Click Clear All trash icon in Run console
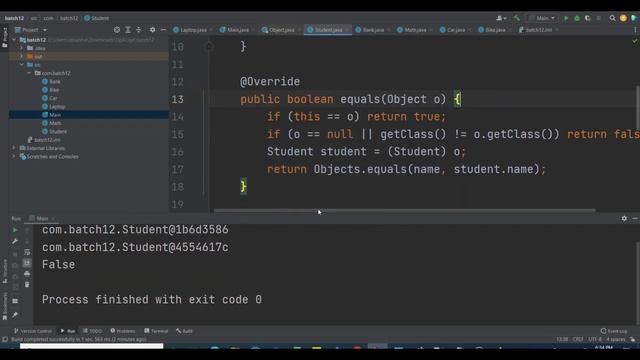This screenshot has height=360, width=640. click(27, 284)
